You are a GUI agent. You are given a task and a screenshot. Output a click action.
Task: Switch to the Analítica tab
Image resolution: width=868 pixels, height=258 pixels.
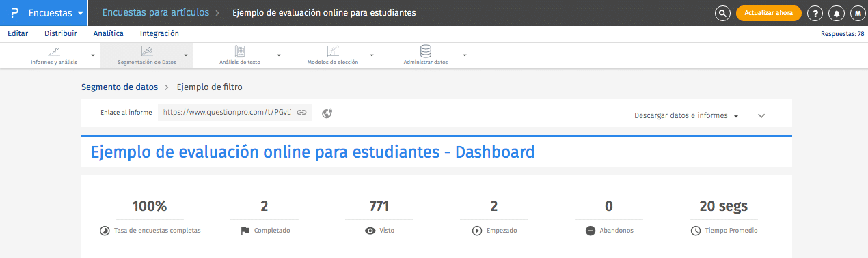pyautogui.click(x=108, y=33)
